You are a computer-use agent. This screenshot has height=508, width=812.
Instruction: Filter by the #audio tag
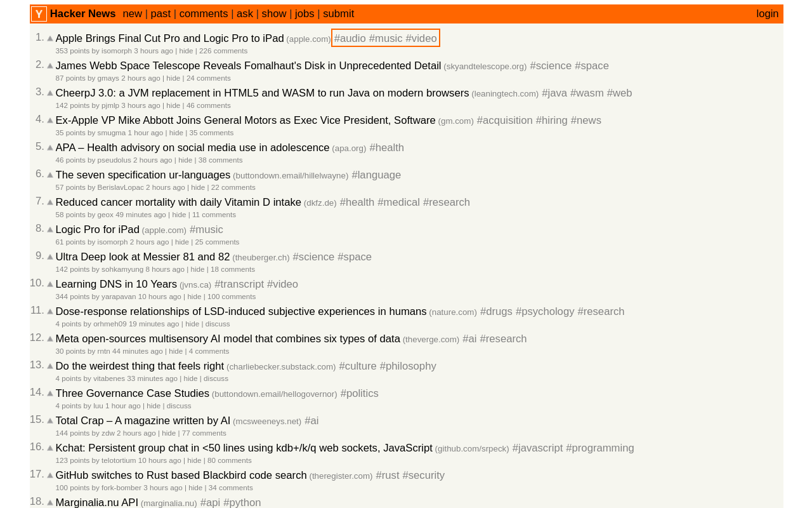pyautogui.click(x=350, y=39)
